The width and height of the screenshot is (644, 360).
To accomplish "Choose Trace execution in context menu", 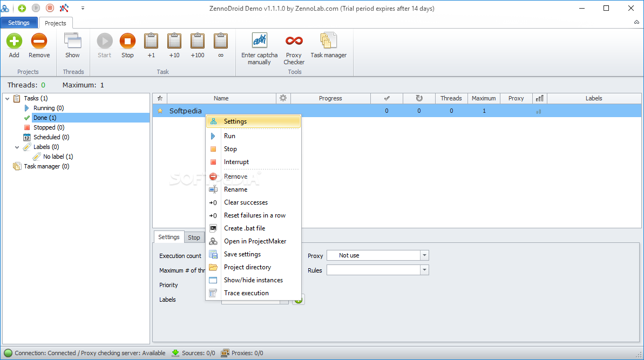I will click(x=253, y=293).
